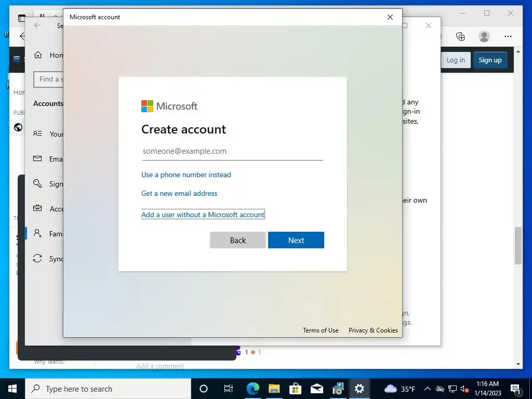Show hidden tray icons chevron
532x399 pixels.
pos(428,389)
